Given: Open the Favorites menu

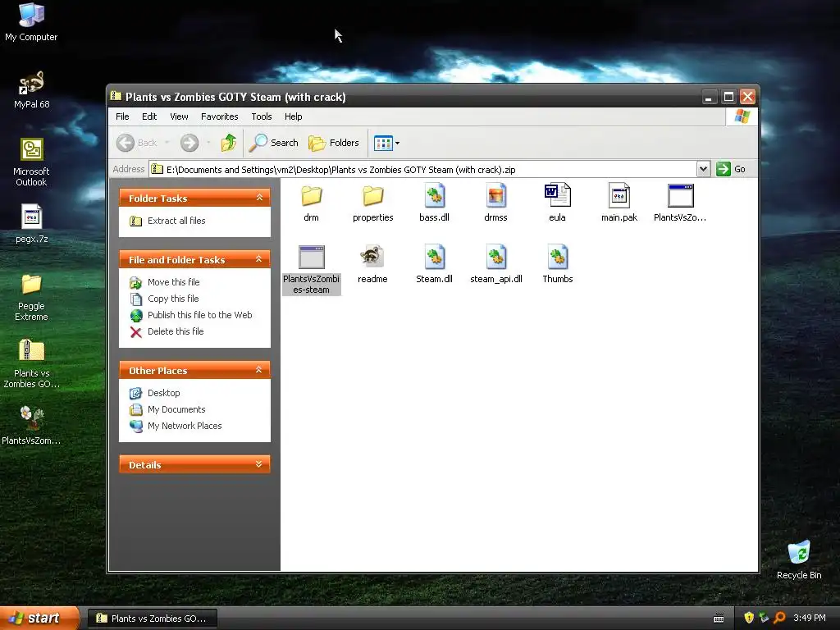Looking at the screenshot, I should coord(220,116).
